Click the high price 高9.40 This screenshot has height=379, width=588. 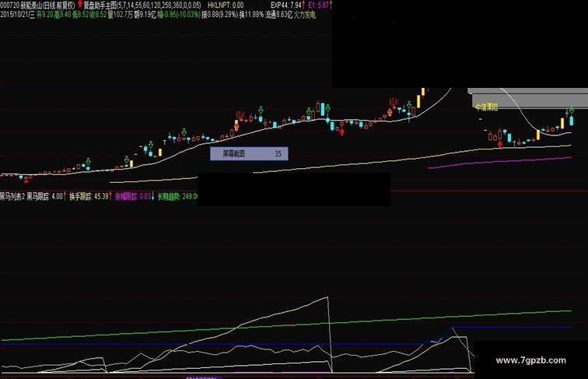(62, 15)
